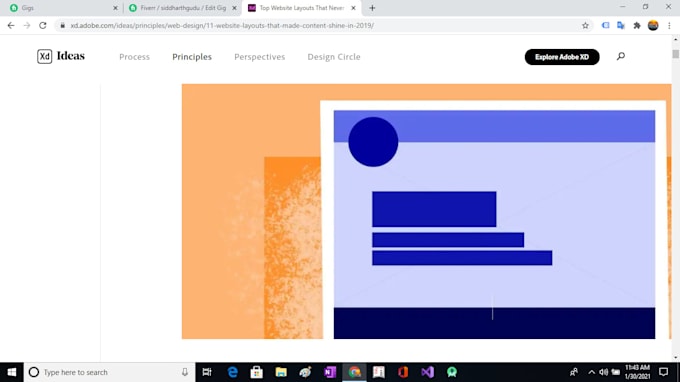This screenshot has height=382, width=680.
Task: Go back using the browser back arrow
Action: (11, 26)
